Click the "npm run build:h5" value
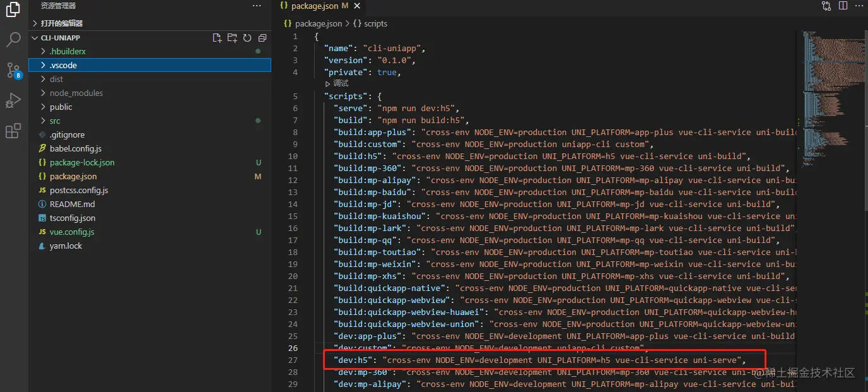 [x=419, y=120]
